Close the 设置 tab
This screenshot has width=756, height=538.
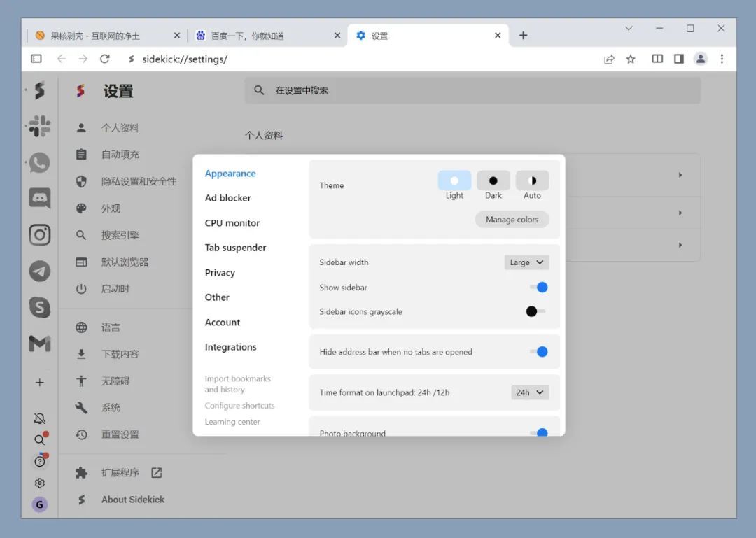pyautogui.click(x=498, y=35)
